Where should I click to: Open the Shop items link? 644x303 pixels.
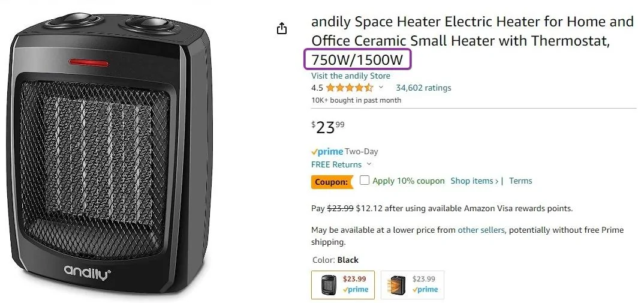[474, 181]
